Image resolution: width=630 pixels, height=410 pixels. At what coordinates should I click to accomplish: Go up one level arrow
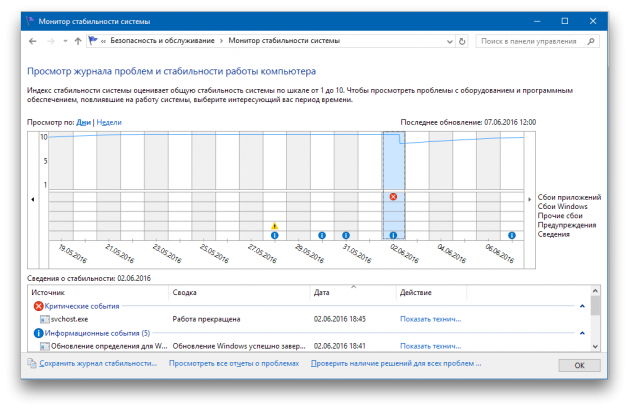click(x=78, y=41)
